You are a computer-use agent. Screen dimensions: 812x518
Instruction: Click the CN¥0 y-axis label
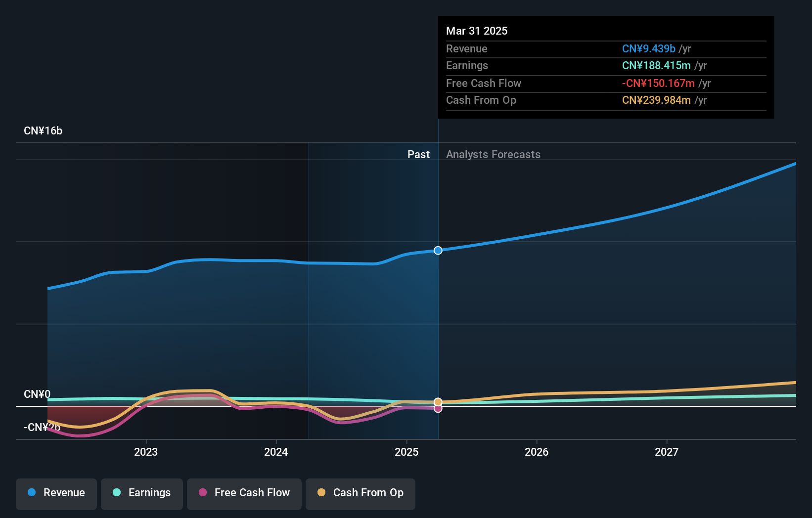coord(37,394)
